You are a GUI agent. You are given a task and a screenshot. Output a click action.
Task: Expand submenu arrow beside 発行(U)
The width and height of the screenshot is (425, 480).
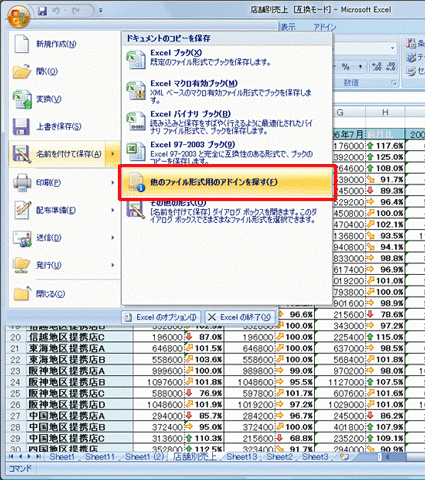click(x=113, y=265)
